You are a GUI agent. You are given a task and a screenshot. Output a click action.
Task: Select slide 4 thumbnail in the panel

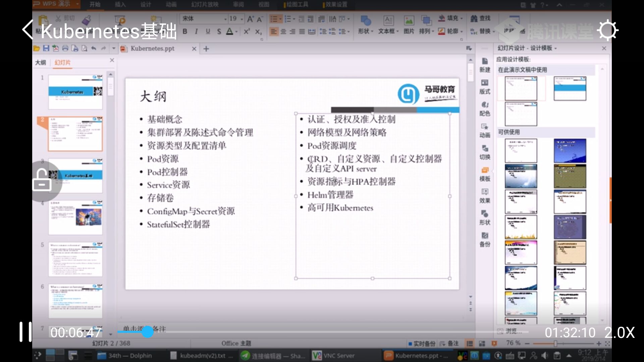[x=75, y=218]
